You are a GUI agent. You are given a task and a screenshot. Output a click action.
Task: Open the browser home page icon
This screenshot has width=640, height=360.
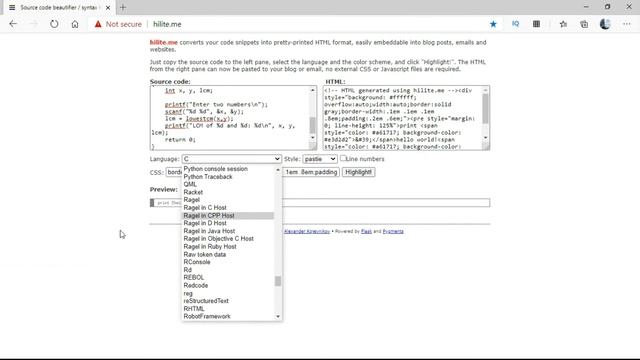click(75, 24)
